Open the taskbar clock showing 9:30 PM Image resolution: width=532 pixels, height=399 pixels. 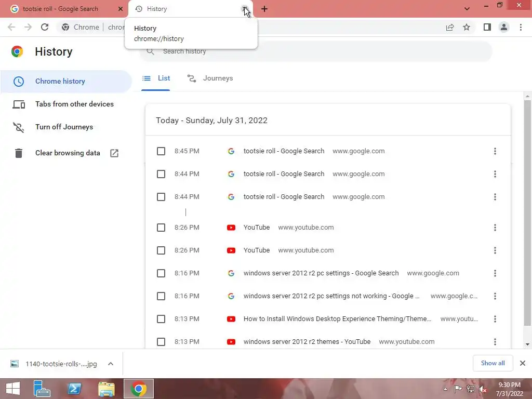(509, 389)
